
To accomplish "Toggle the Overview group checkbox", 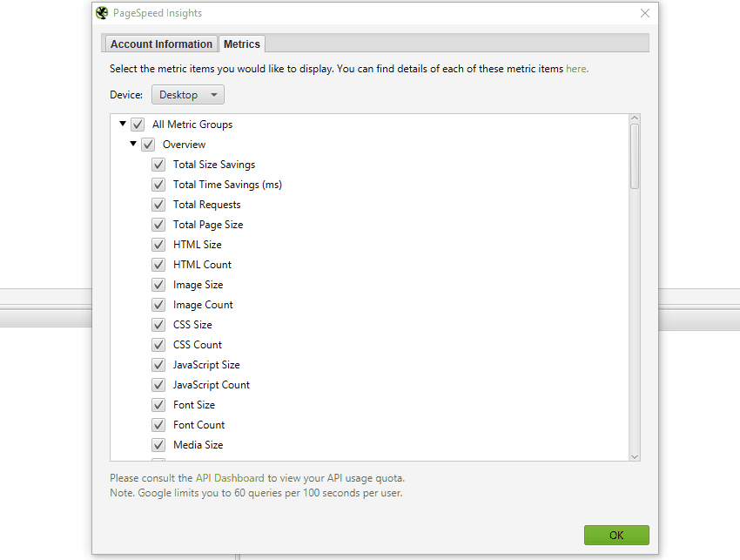I will click(148, 145).
